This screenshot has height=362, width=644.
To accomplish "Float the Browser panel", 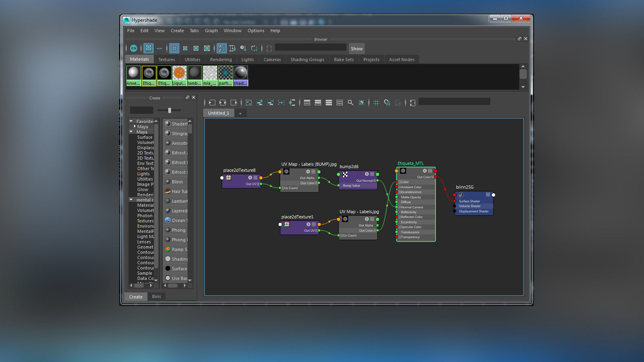I will pos(520,39).
